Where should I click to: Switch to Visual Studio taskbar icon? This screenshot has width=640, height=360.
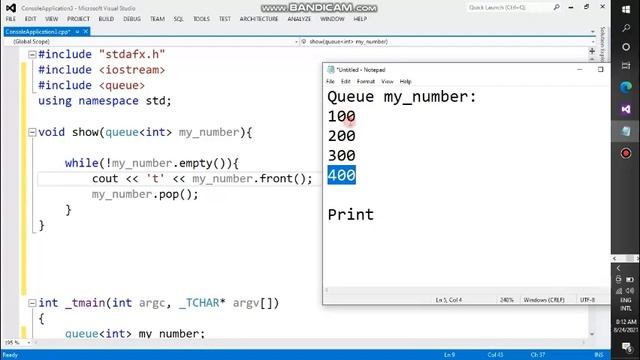(x=626, y=109)
